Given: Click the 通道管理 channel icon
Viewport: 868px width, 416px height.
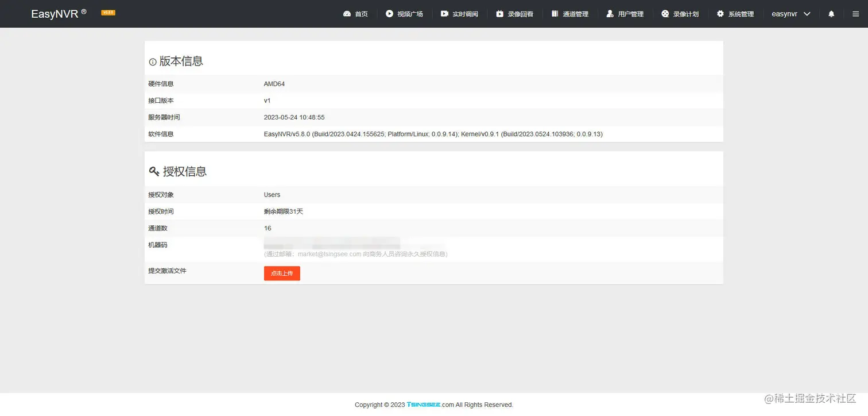Looking at the screenshot, I should click(555, 14).
